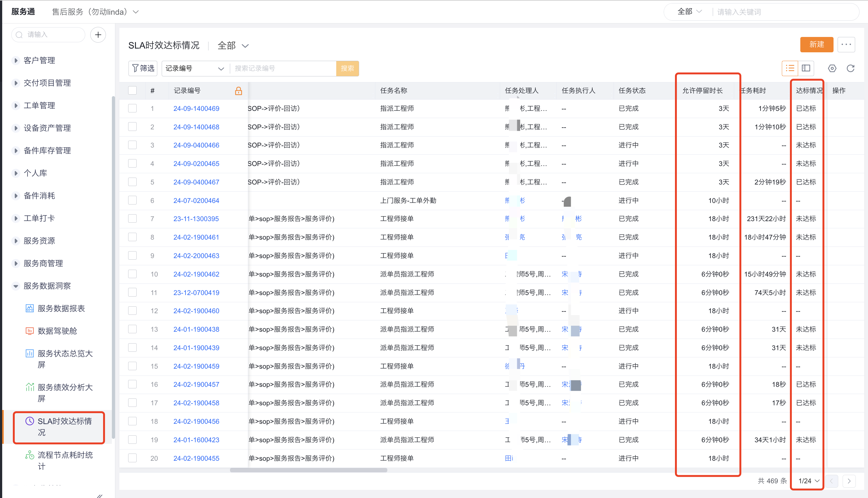Image resolution: width=868 pixels, height=498 pixels.
Task: Click the orange 新建 button
Action: (816, 45)
